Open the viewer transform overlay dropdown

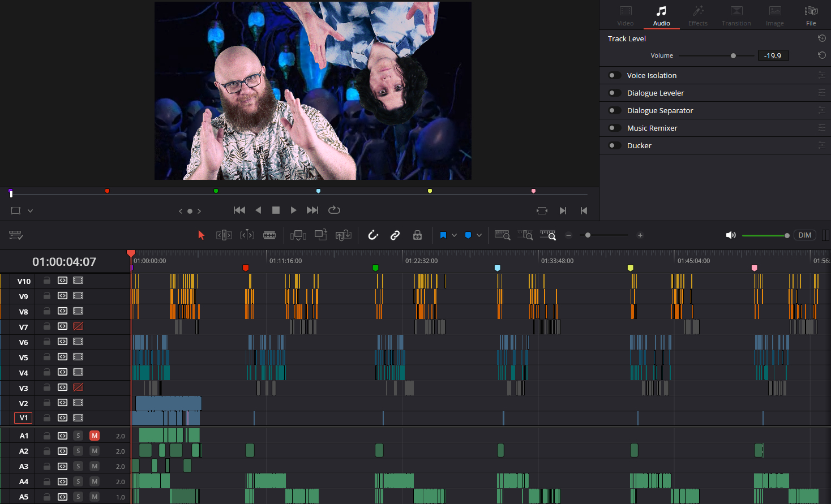(x=31, y=211)
